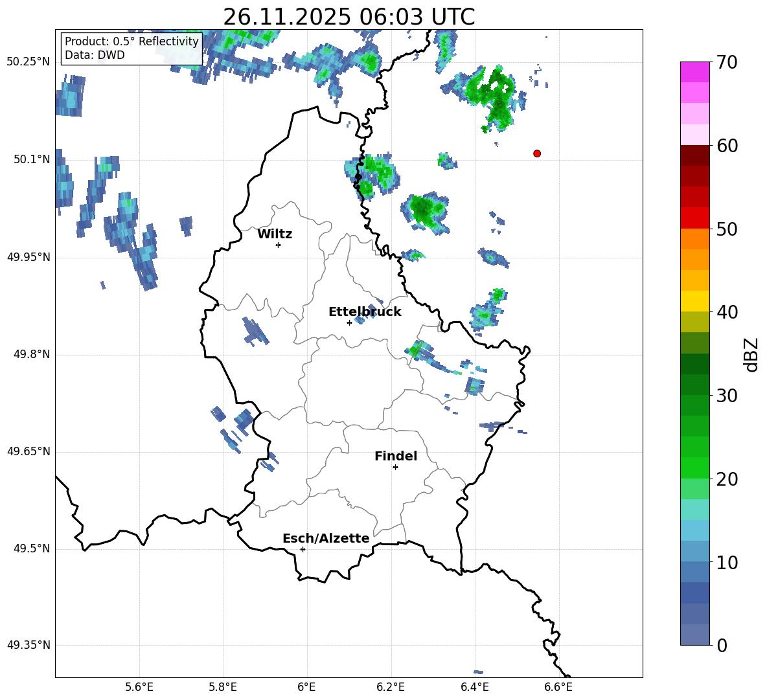Click the colorbar tick label 0

[x=722, y=645]
